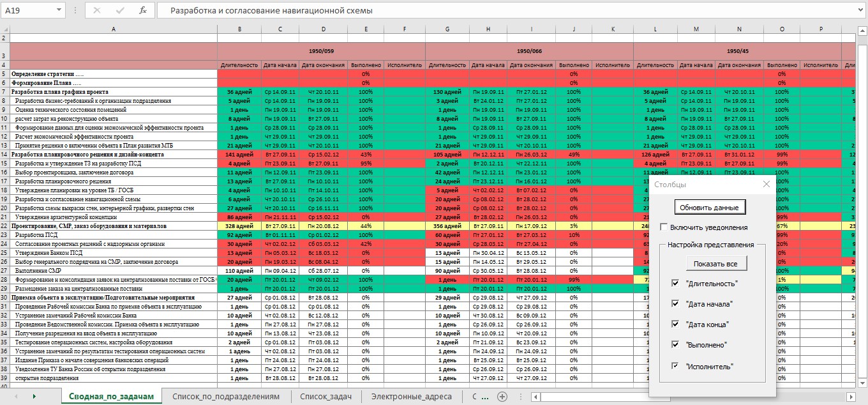Switch to the Электронные_адреса sheet tab

pyautogui.click(x=412, y=397)
